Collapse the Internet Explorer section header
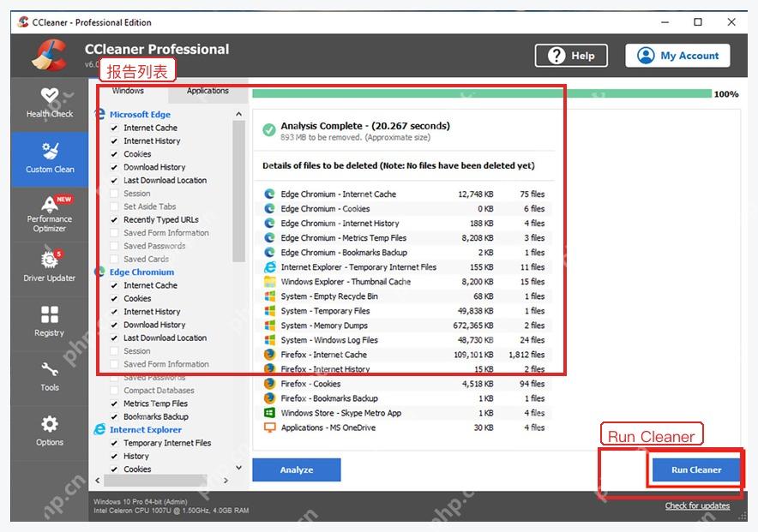The width and height of the screenshot is (758, 532). point(146,429)
